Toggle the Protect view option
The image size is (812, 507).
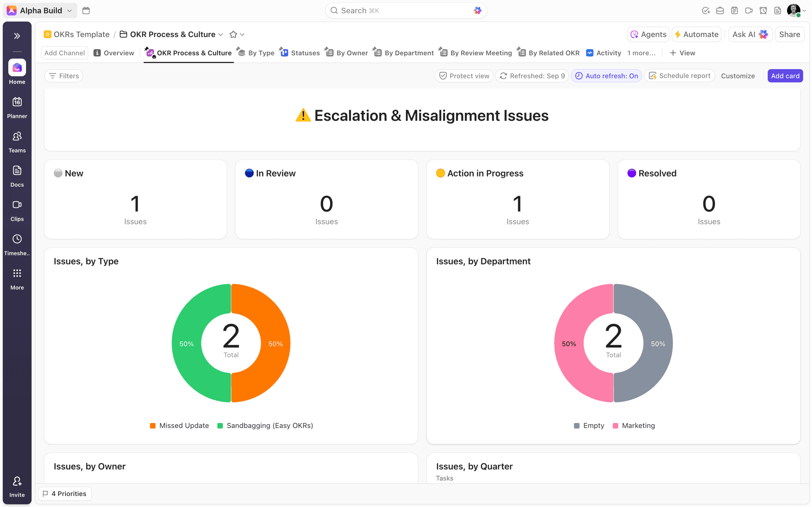pyautogui.click(x=464, y=76)
